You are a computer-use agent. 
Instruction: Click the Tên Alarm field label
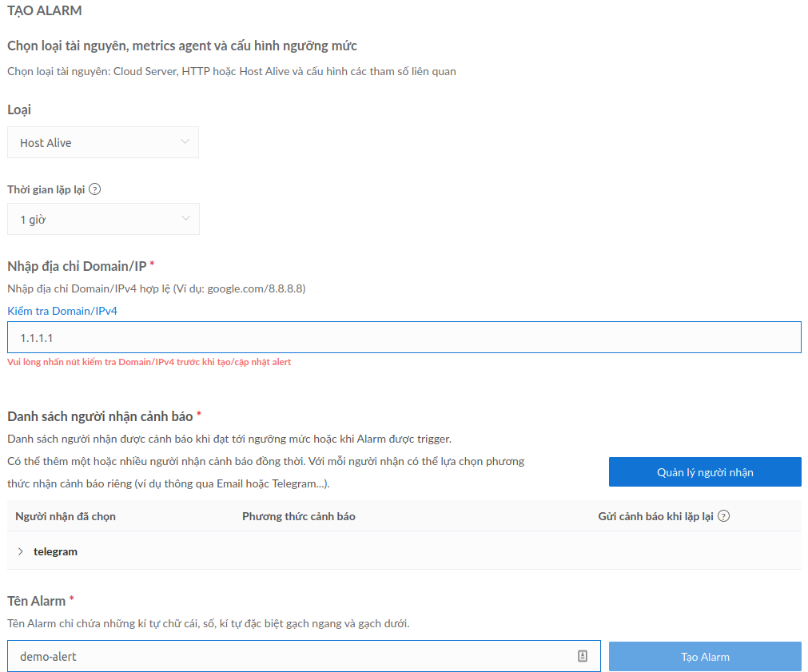click(36, 601)
